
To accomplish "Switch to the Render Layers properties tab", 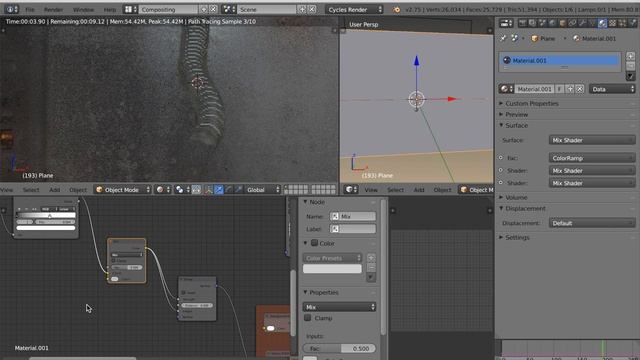I will pyautogui.click(x=532, y=24).
